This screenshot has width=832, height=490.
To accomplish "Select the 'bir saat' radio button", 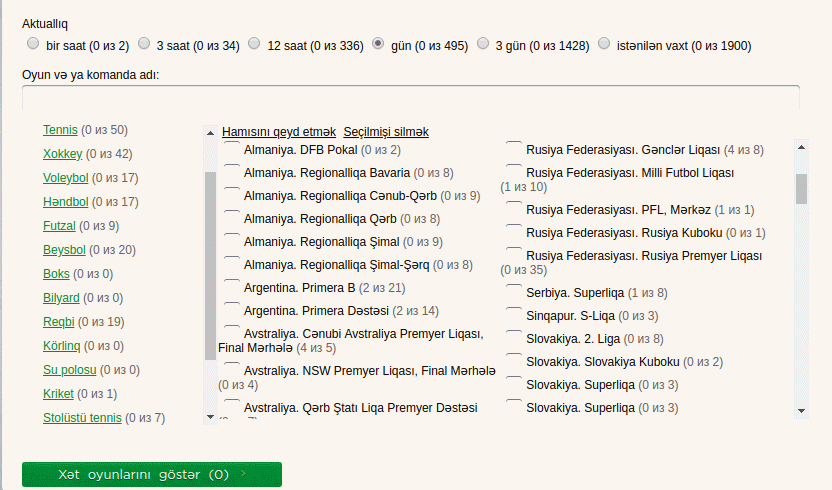I will pyautogui.click(x=34, y=44).
